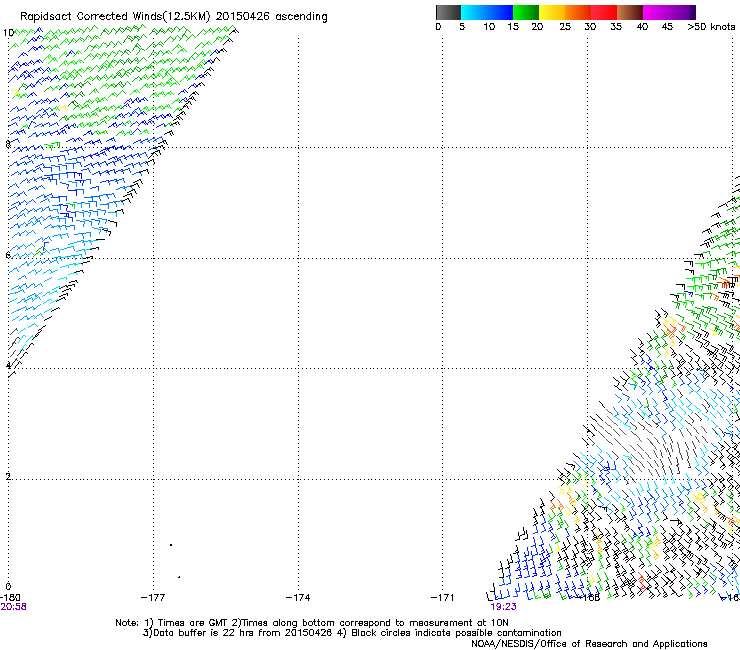740x650 pixels.
Task: Click the 'Rapidscat Corrected Winds(12.5KM)' title
Action: (x=115, y=17)
